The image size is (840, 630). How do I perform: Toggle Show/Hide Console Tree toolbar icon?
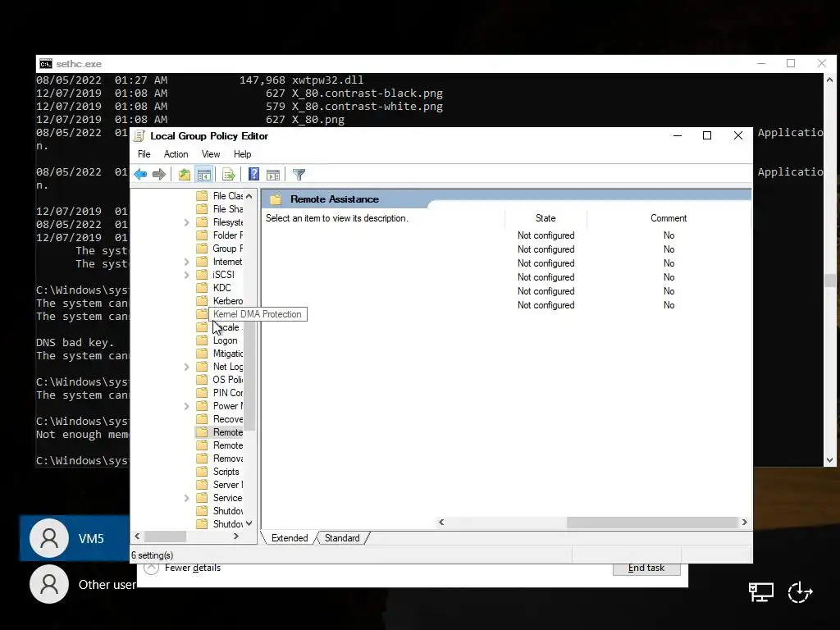tap(204, 174)
